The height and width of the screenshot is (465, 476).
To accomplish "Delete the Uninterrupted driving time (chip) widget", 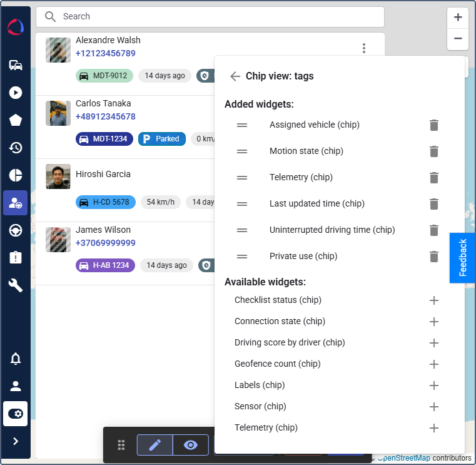I will pos(434,230).
